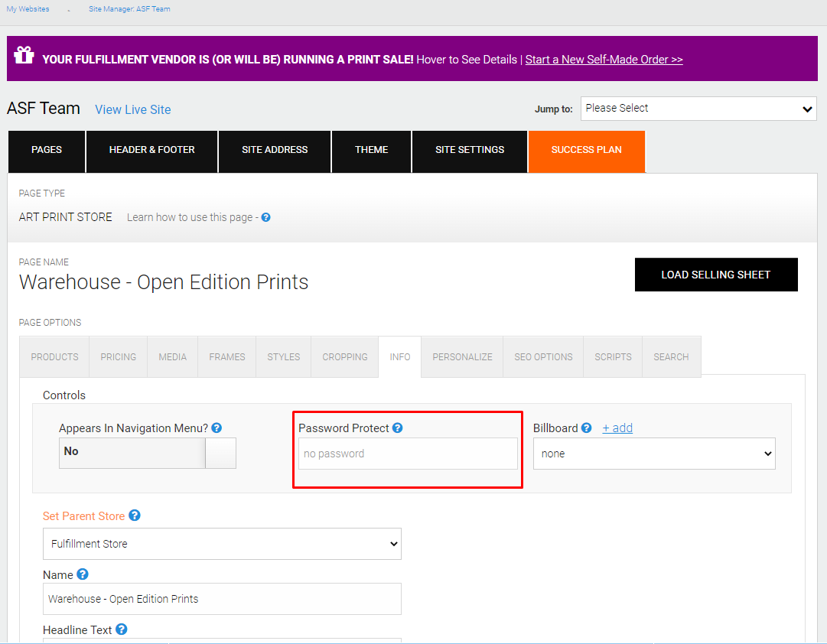This screenshot has height=644, width=827.
Task: Select the PRODUCTS page option tab
Action: pyautogui.click(x=54, y=356)
